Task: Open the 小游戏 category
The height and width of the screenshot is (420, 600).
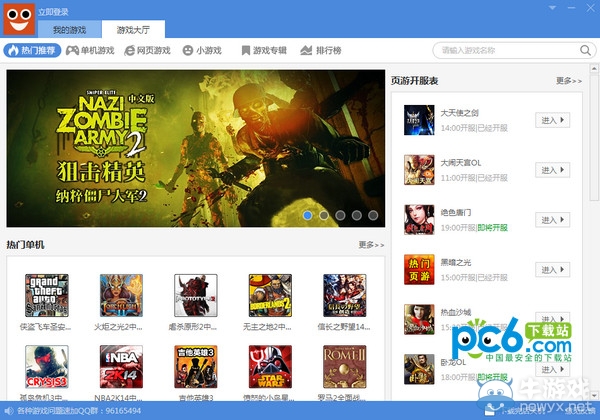Action: pos(202,50)
